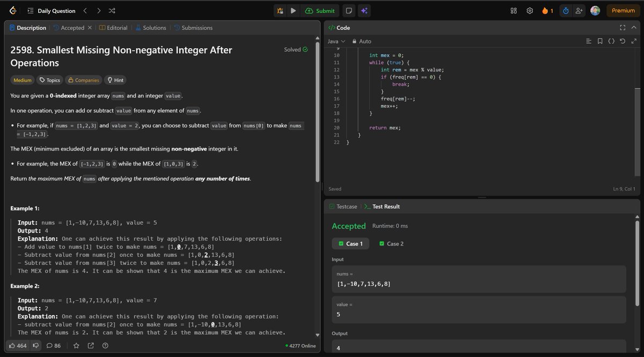
Task: Click the Solved status indicator
Action: (x=296, y=49)
